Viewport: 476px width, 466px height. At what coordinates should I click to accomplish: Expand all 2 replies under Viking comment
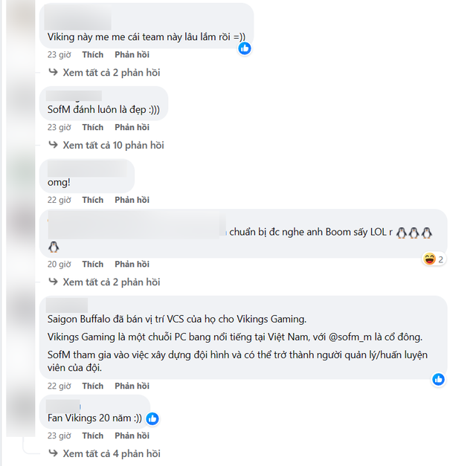click(111, 73)
